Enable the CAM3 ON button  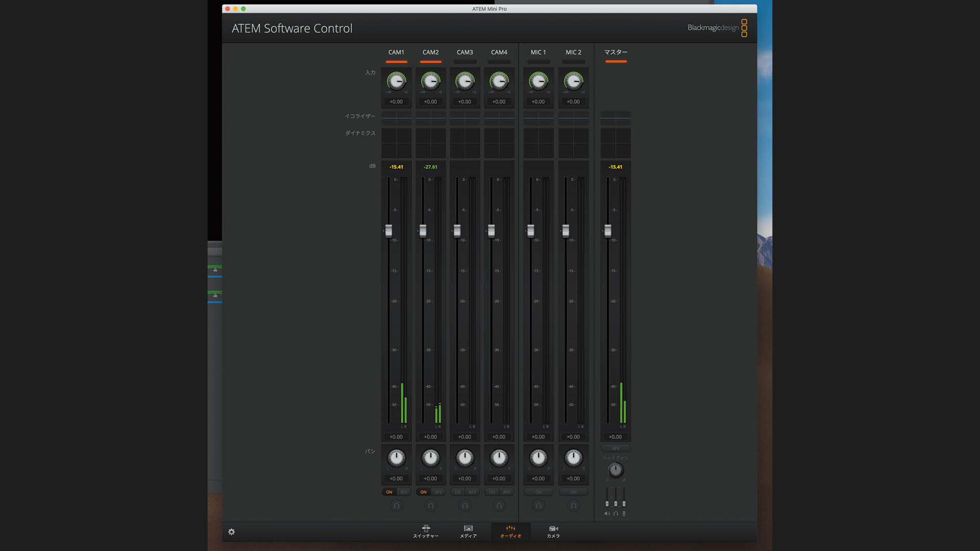pyautogui.click(x=457, y=492)
